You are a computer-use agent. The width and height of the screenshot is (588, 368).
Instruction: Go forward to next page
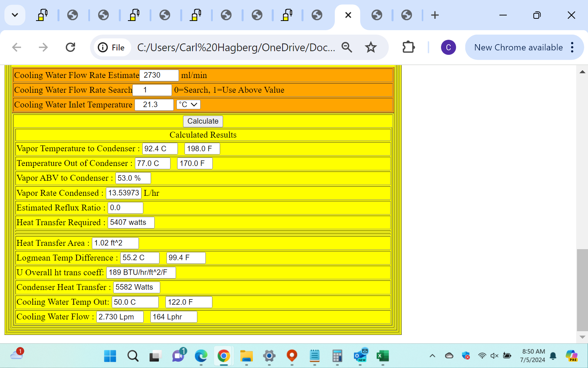pyautogui.click(x=43, y=47)
